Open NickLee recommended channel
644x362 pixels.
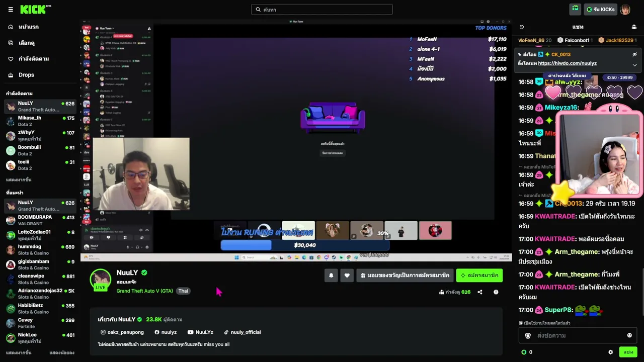click(x=40, y=337)
